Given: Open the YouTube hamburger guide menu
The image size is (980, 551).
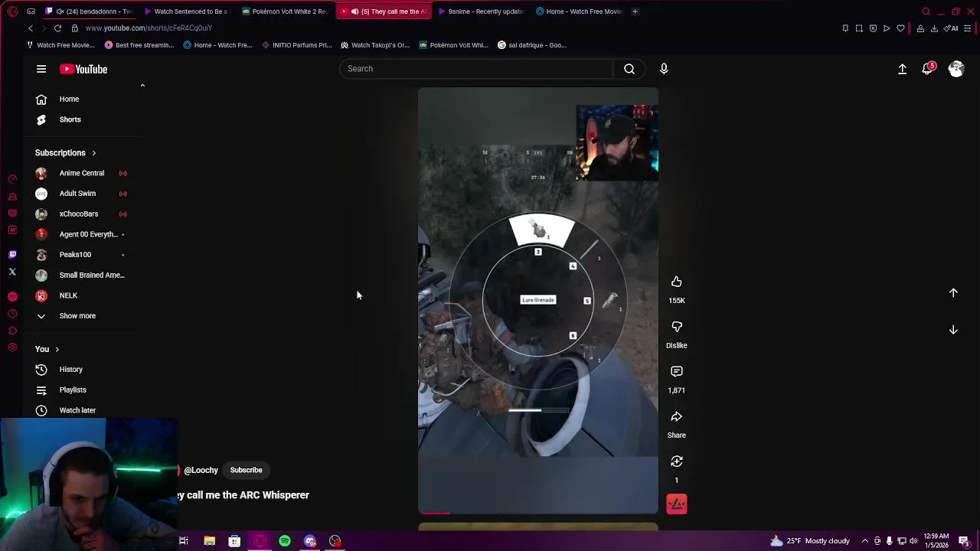Looking at the screenshot, I should [x=41, y=69].
